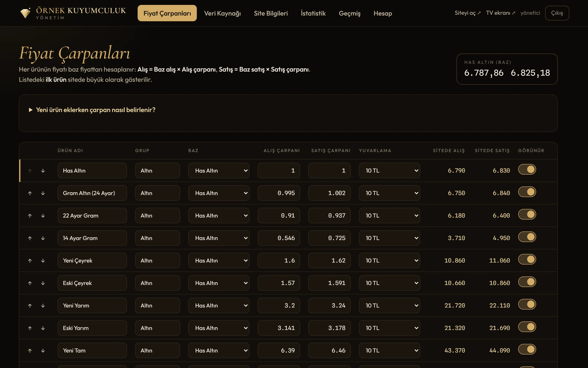
Task: Go to Site Bilgileri tab
Action: coord(271,13)
